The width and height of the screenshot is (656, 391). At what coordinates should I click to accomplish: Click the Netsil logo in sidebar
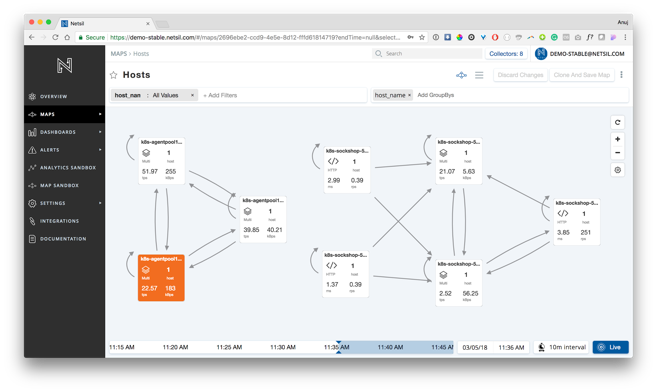click(64, 65)
